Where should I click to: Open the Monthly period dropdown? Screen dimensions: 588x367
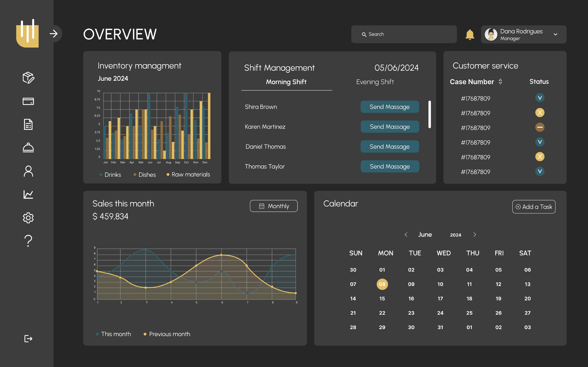[274, 206]
